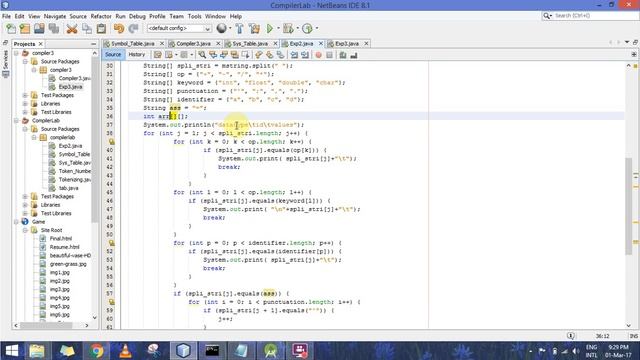Click the Debug Project toolbar icon

coord(288,29)
